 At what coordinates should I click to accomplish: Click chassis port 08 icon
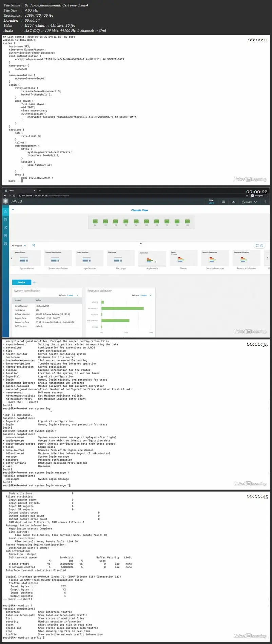click(177, 221)
